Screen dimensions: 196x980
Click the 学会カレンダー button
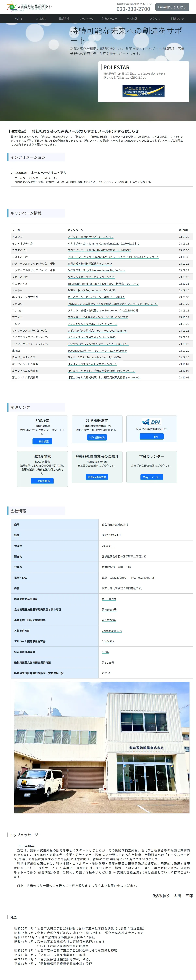pos(151,477)
